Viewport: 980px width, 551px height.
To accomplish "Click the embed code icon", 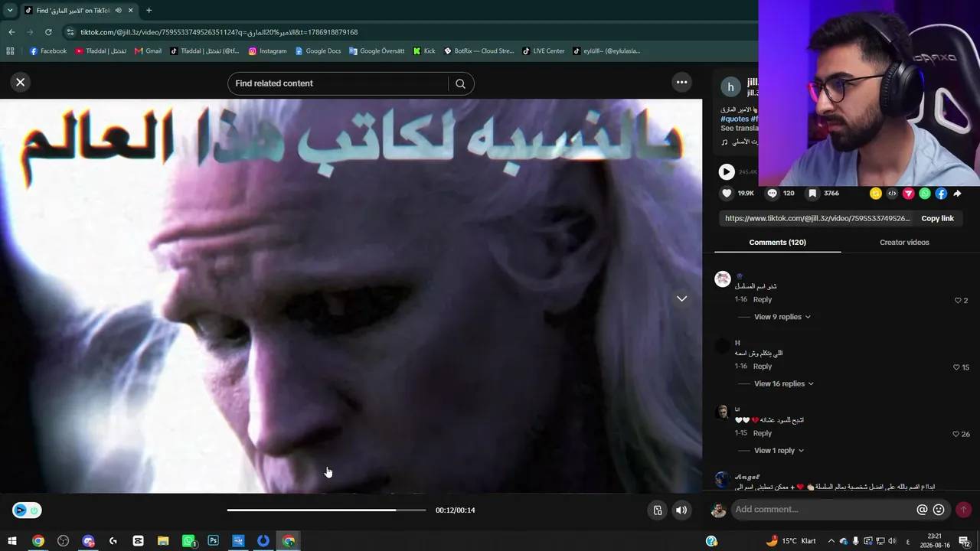I will click(892, 194).
